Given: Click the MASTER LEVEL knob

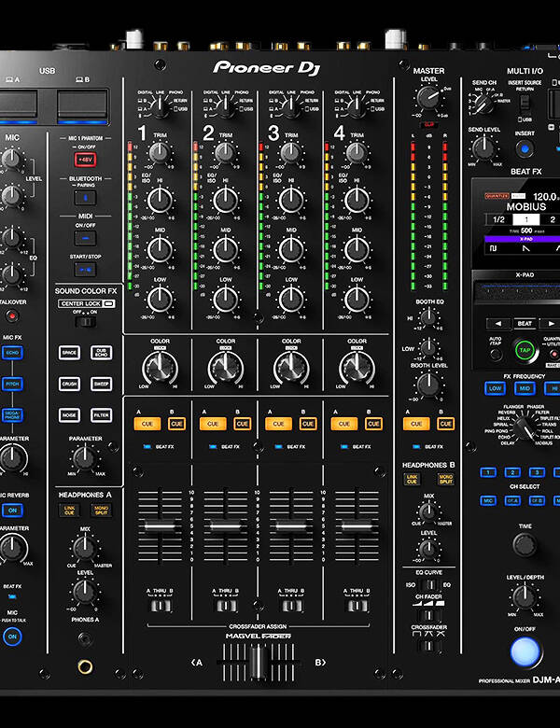Looking at the screenshot, I should [x=427, y=98].
